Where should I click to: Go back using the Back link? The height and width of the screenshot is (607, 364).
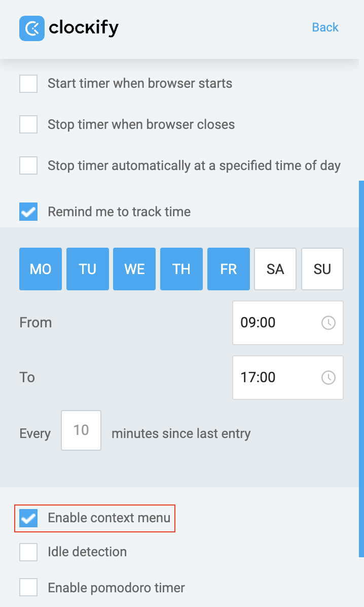click(x=325, y=27)
